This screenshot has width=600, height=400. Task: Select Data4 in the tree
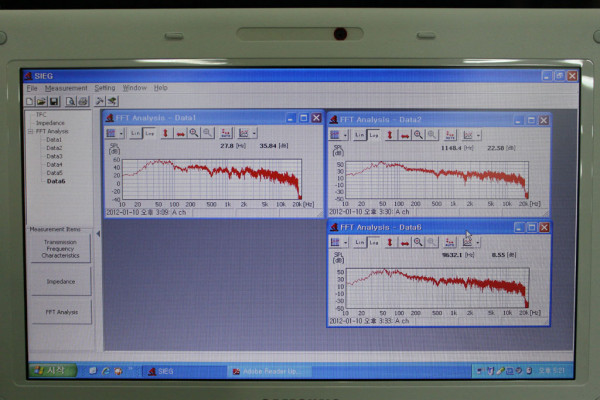(54, 165)
